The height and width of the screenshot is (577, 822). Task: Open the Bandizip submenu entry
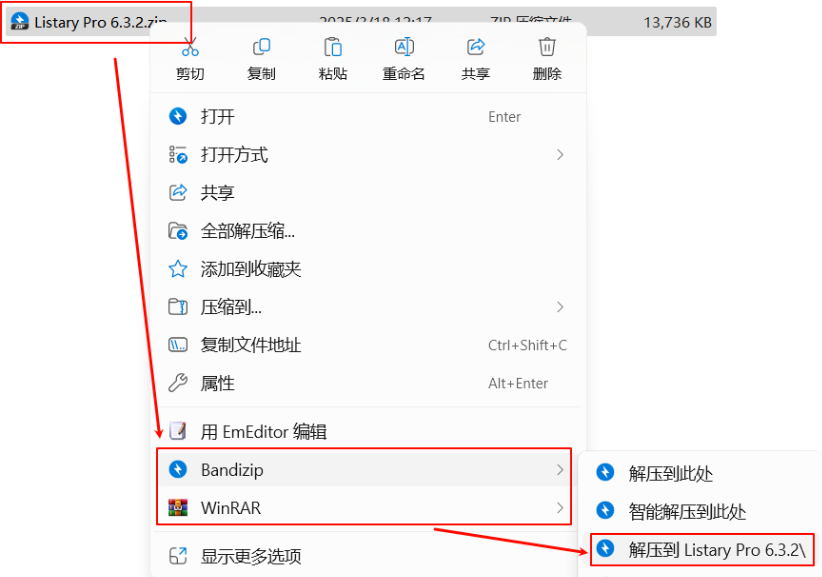[x=364, y=470]
